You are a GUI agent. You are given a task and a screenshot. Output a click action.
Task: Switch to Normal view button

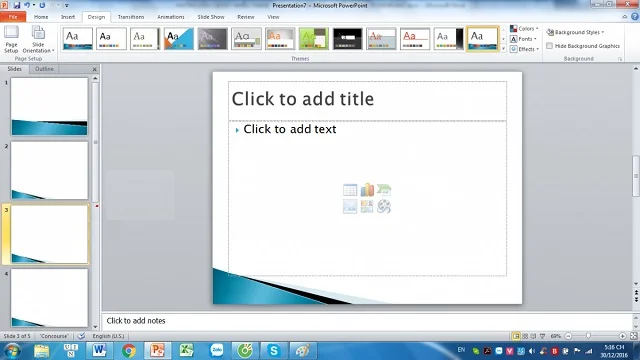pyautogui.click(x=516, y=336)
